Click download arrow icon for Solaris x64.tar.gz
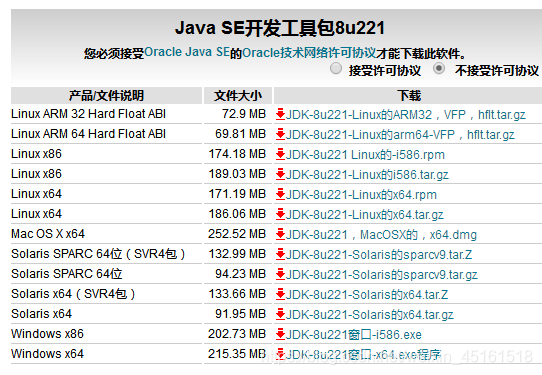Screen dimensions: 542x375 280,314
